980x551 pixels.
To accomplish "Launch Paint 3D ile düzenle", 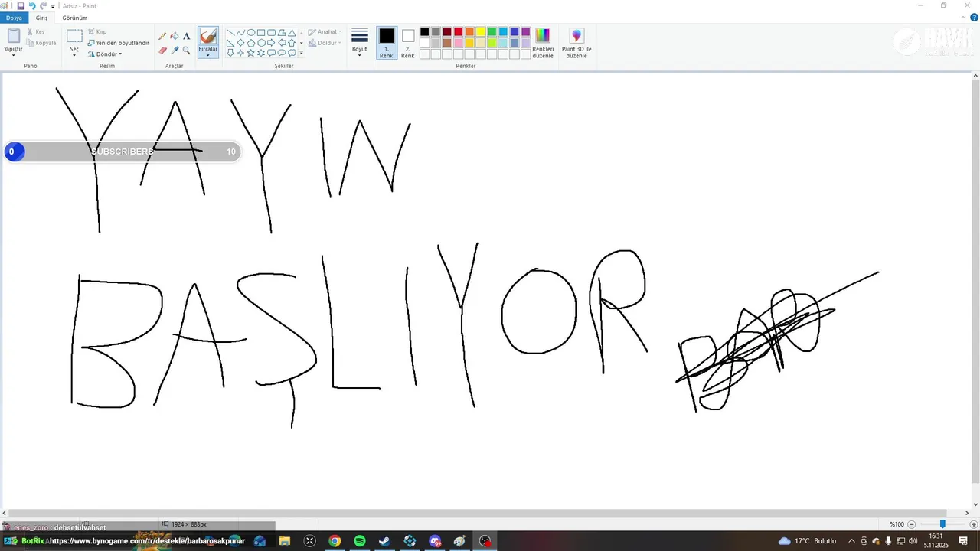I will pyautogui.click(x=577, y=44).
